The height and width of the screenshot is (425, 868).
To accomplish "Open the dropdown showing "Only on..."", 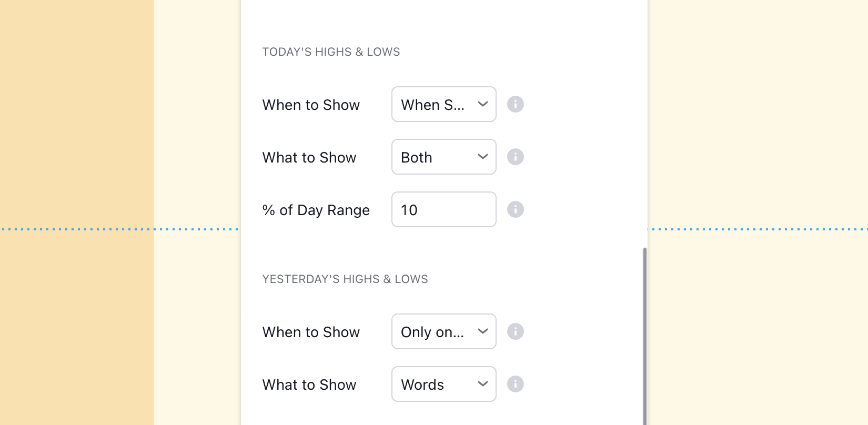I will (x=443, y=331).
